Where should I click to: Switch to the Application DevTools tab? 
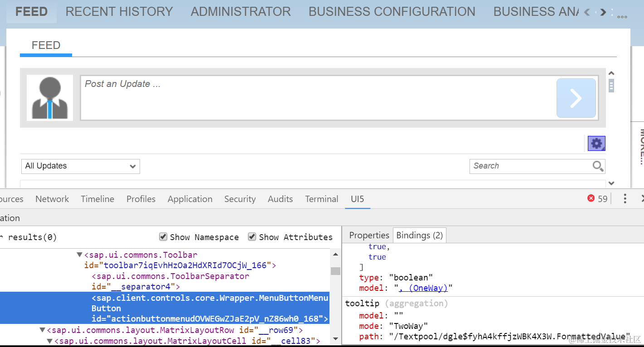pyautogui.click(x=190, y=199)
